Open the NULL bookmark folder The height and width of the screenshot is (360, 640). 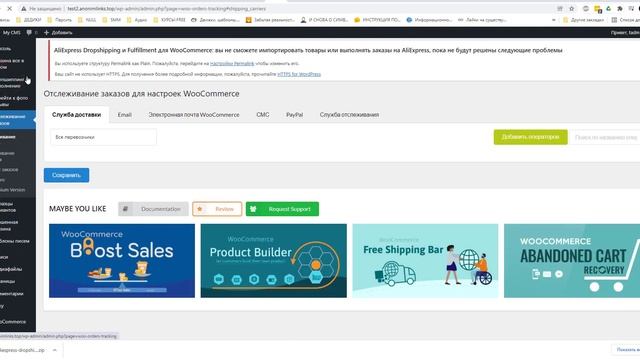pyautogui.click(x=87, y=20)
